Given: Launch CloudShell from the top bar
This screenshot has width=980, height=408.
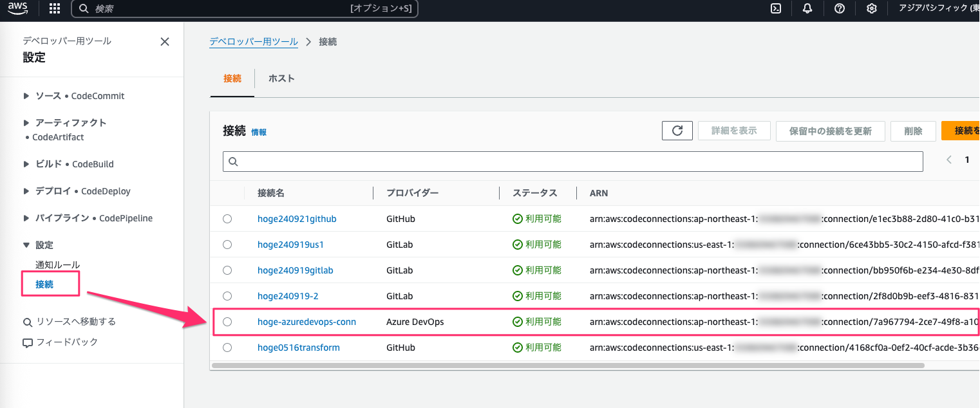Looking at the screenshot, I should pyautogui.click(x=777, y=8).
